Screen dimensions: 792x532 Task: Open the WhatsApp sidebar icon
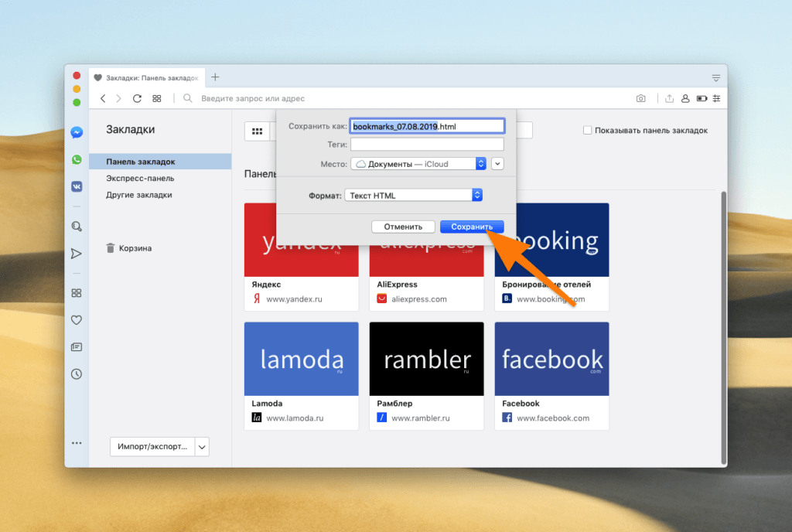pos(77,159)
